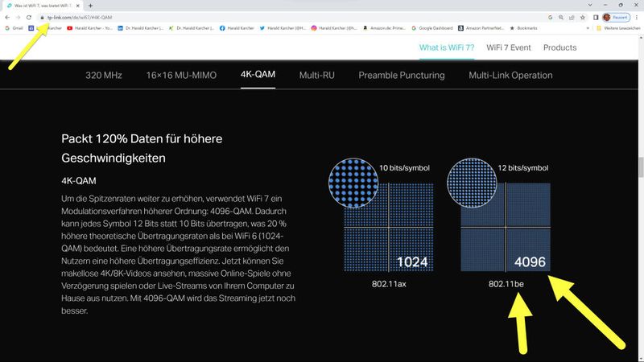This screenshot has width=644, height=362.
Task: Switch to the 320 MHz section
Action: pyautogui.click(x=104, y=75)
